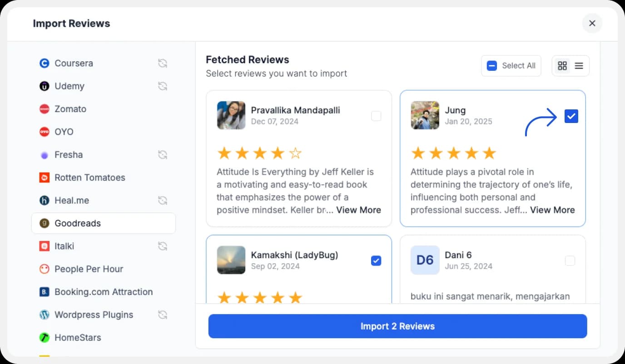Open Rotten Tomatoes source in sidebar
Viewport: 625px width, 364px height.
point(89,177)
